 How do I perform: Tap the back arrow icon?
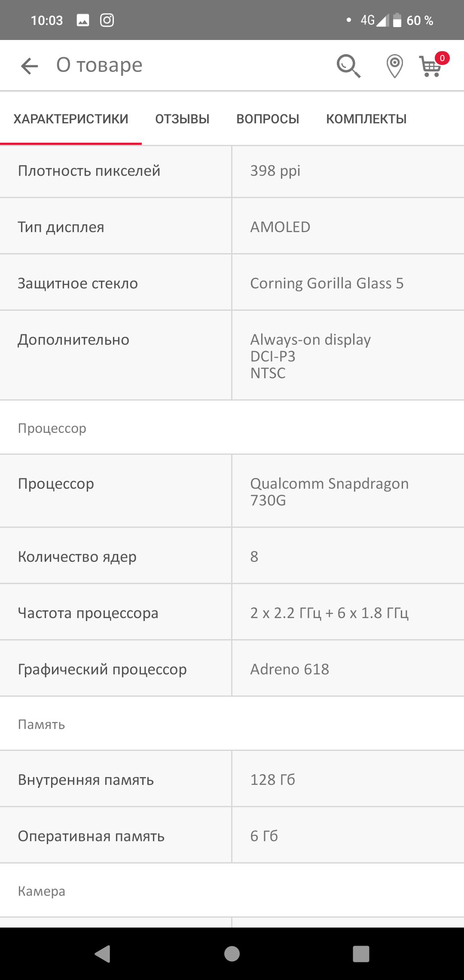pyautogui.click(x=30, y=66)
